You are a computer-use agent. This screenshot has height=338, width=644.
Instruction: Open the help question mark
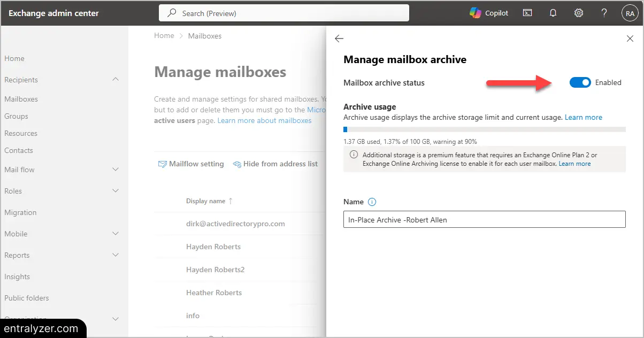coord(604,13)
